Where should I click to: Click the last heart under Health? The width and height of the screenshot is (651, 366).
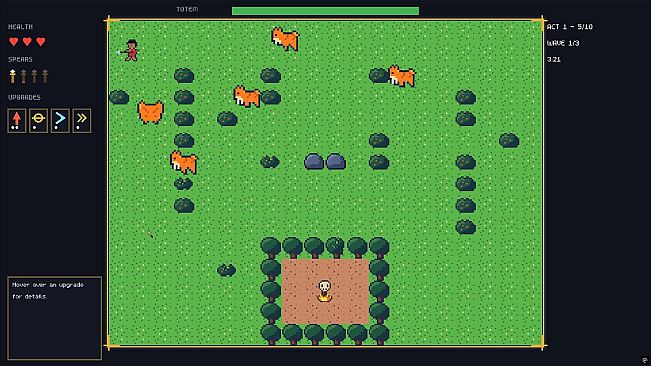coord(41,41)
